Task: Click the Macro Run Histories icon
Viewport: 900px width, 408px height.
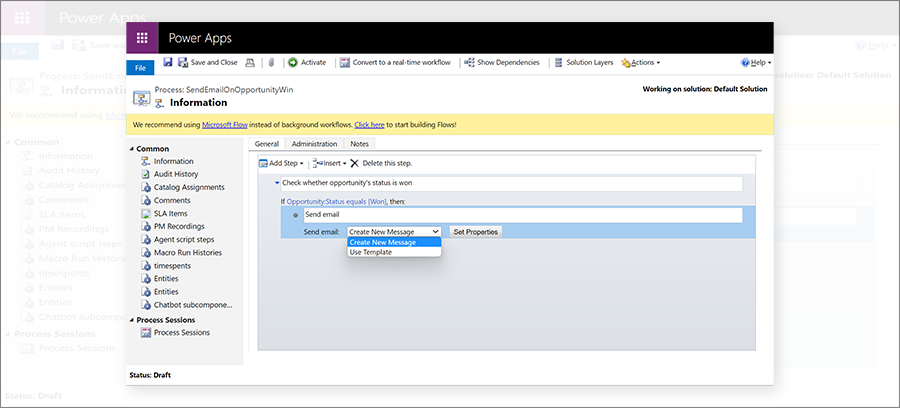Action: pyautogui.click(x=145, y=252)
